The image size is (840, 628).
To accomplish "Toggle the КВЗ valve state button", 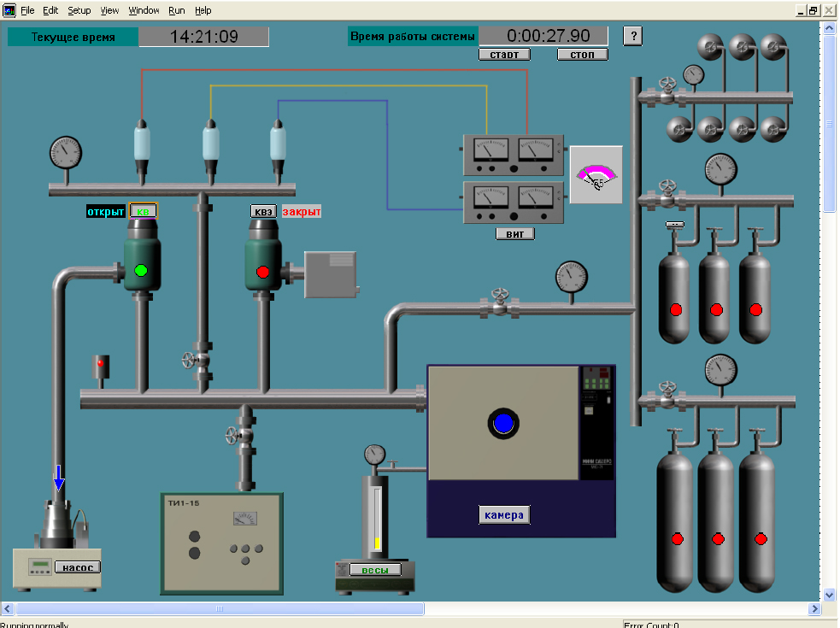I will pyautogui.click(x=263, y=211).
